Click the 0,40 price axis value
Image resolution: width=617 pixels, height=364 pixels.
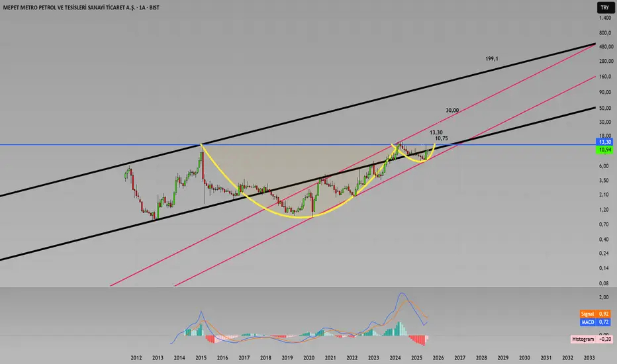pyautogui.click(x=604, y=240)
